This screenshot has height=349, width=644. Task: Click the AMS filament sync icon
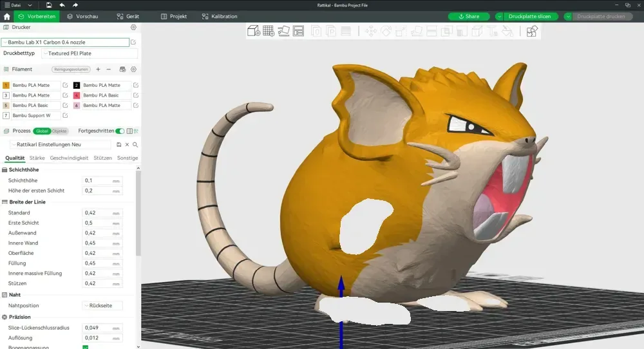click(x=122, y=70)
